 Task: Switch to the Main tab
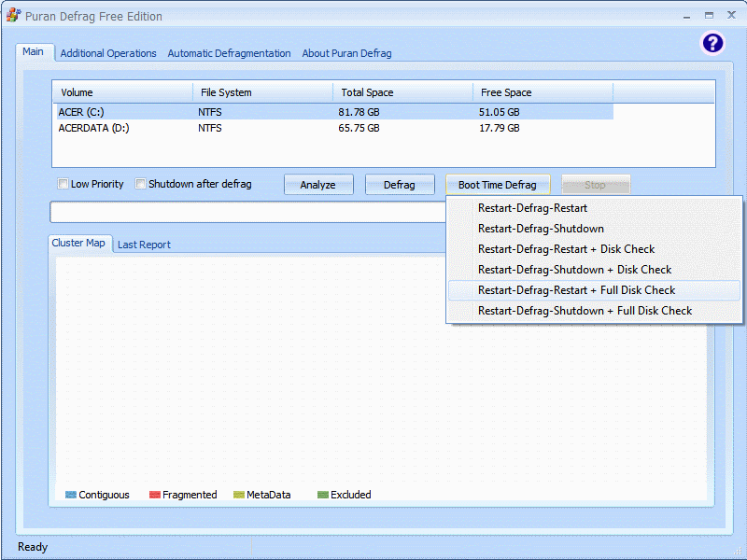pyautogui.click(x=33, y=52)
